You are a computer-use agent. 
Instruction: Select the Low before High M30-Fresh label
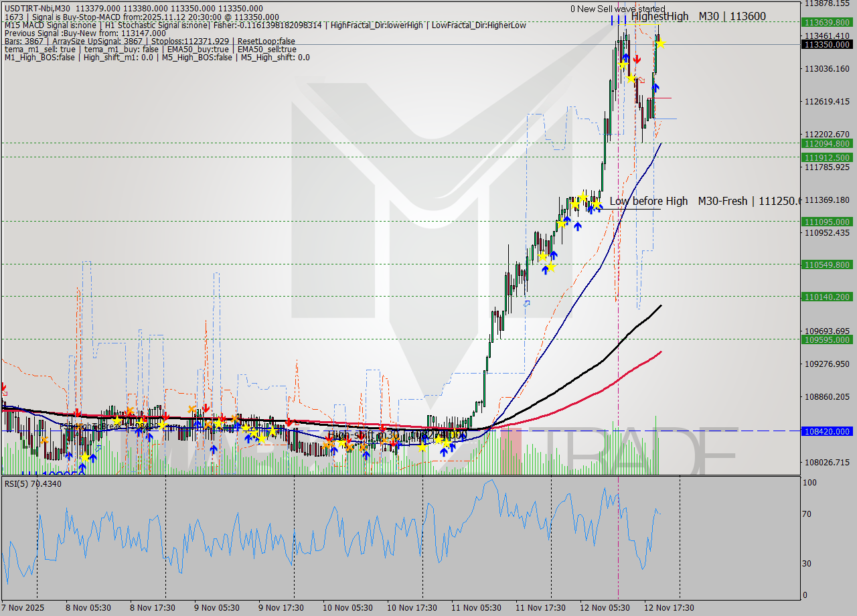point(702,201)
